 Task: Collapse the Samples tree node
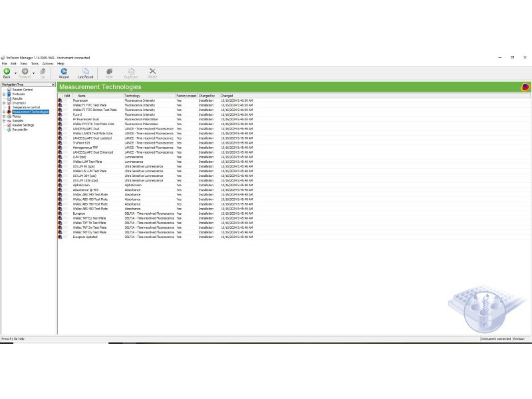pos(4,120)
